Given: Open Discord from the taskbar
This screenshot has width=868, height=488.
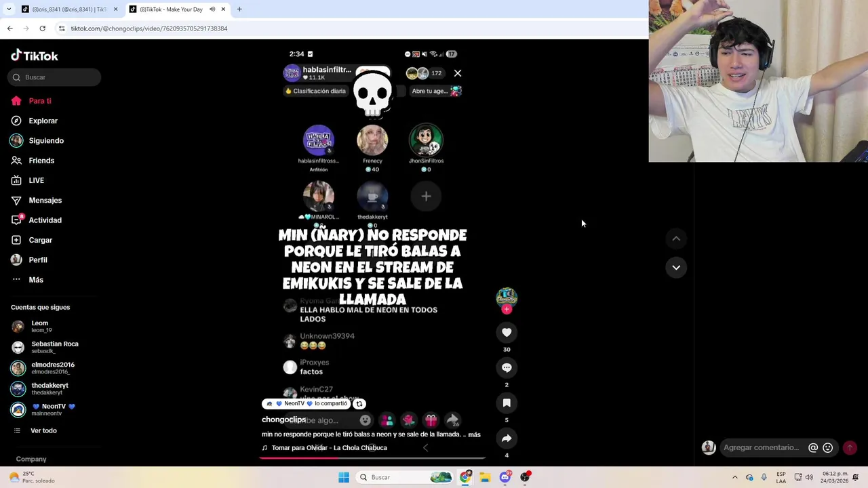Looking at the screenshot, I should [x=505, y=477].
